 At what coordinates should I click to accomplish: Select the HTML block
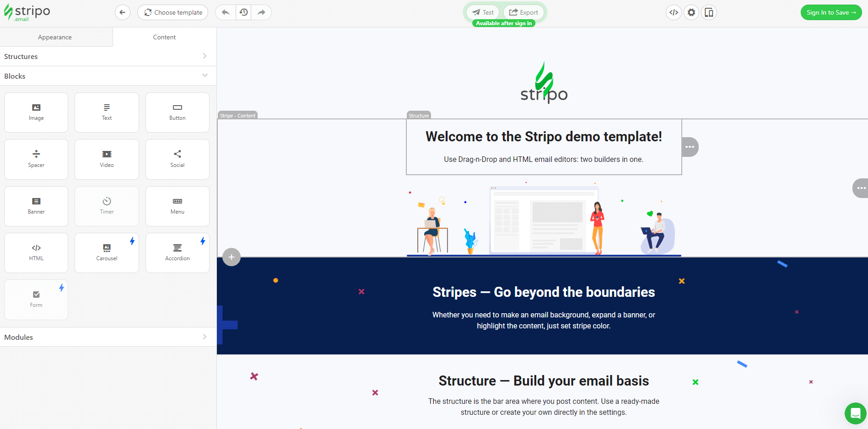(x=36, y=253)
